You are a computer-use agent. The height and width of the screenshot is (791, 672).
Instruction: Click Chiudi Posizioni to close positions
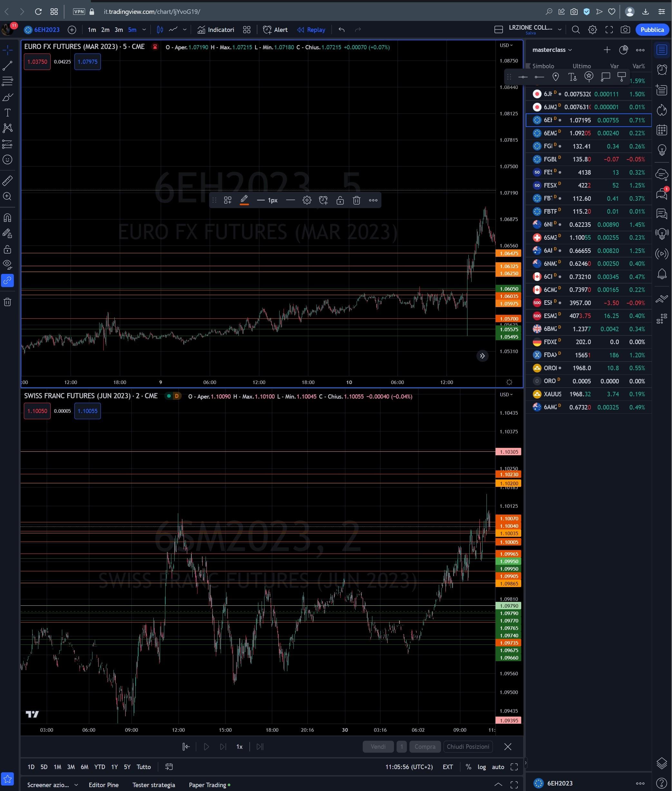tap(468, 747)
